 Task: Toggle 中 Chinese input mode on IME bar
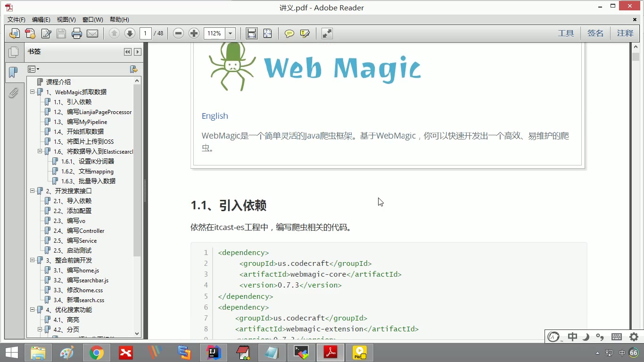tap(573, 337)
